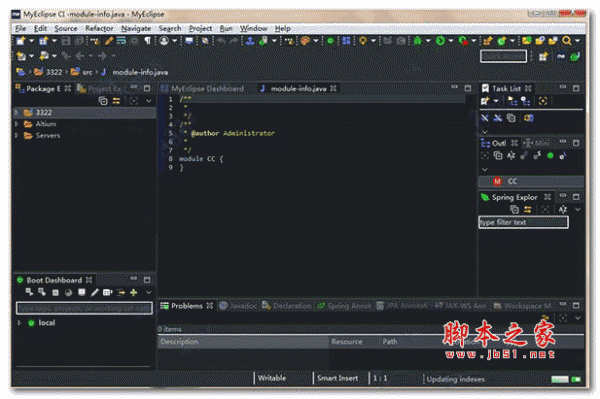
Task: Toggle Link with Editor in Spring Explorer
Action: [528, 209]
